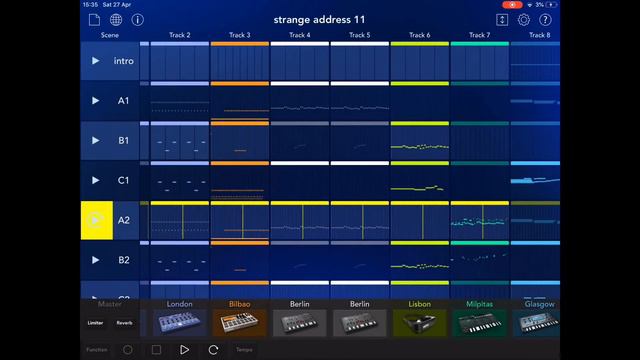Select the B2 scene label
640x360 pixels.
124,260
